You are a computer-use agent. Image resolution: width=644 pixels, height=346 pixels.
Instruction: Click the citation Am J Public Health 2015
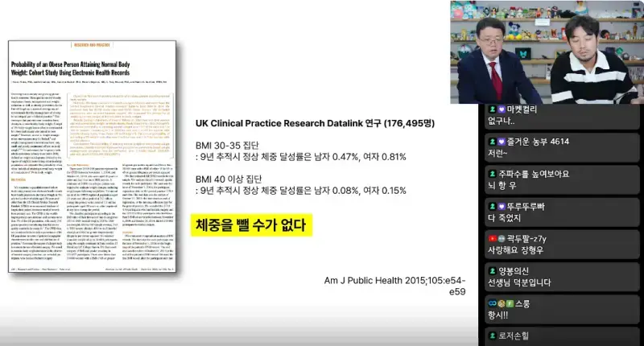(394, 286)
